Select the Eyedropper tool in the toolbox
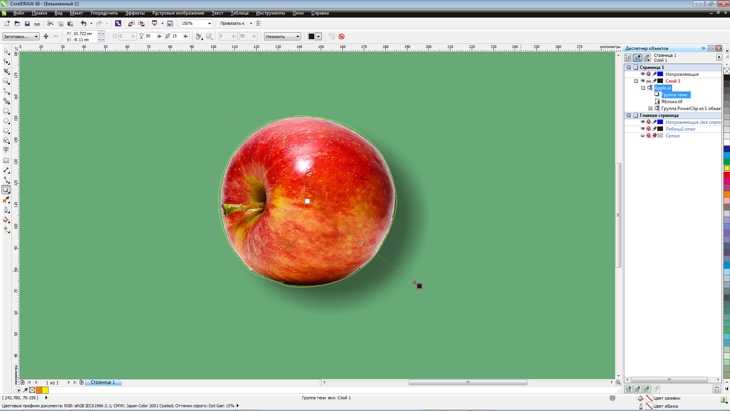The height and width of the screenshot is (411, 730). pos(7,200)
